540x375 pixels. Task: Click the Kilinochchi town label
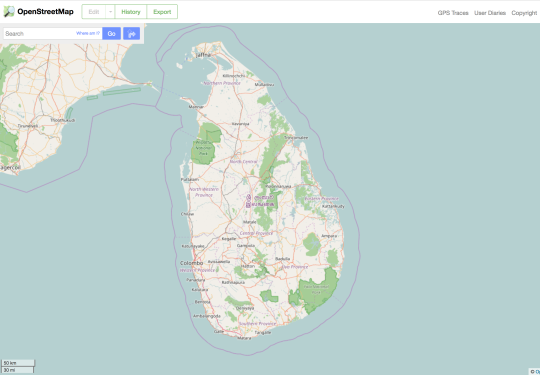[234, 75]
